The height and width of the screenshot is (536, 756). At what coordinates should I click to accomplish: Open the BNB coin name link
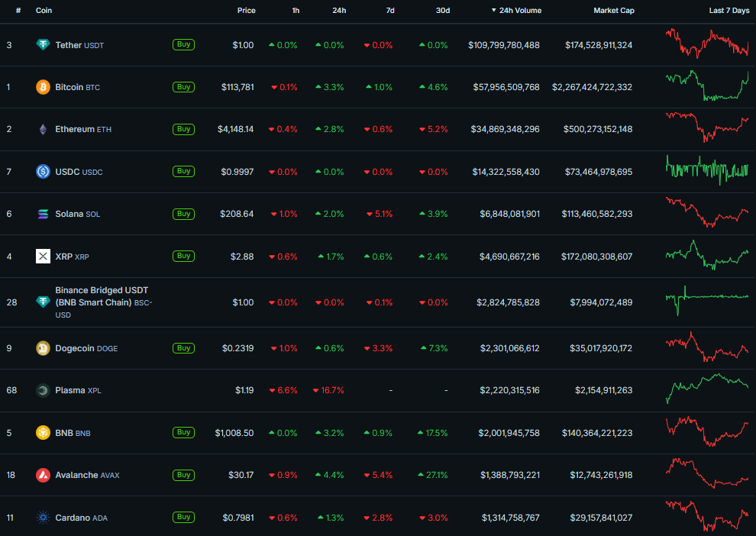coord(73,433)
